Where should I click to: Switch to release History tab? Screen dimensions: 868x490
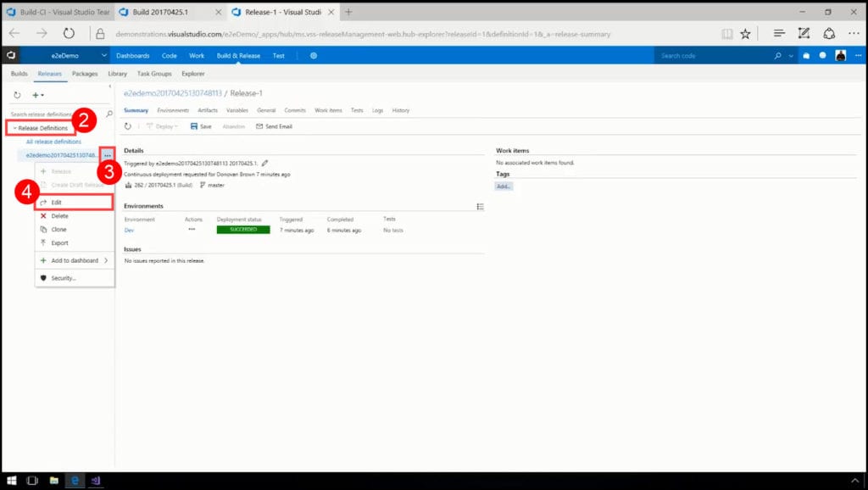(401, 111)
